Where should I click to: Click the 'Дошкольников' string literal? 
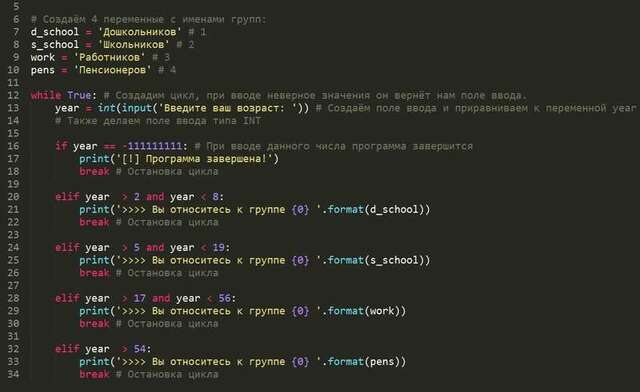[139, 32]
